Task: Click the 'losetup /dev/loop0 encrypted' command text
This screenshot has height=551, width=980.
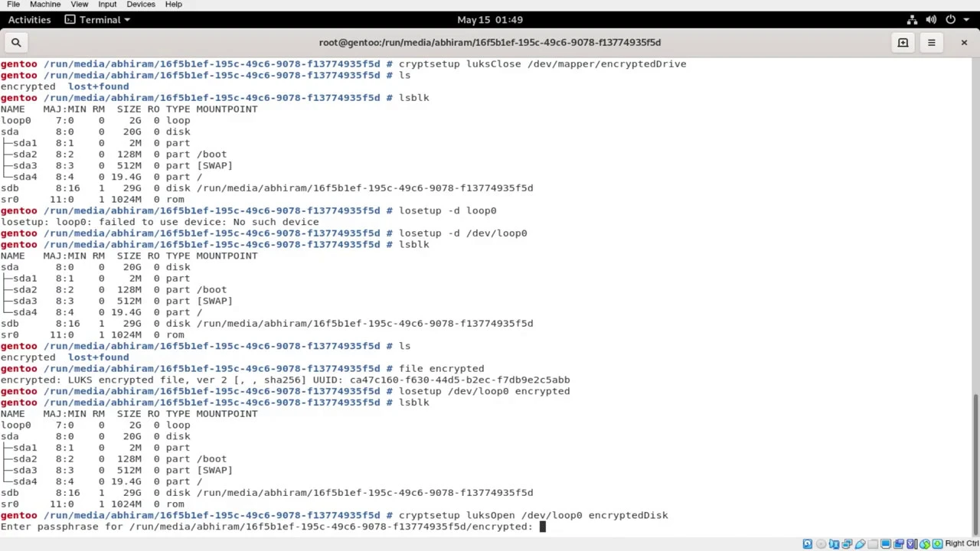Action: click(x=484, y=391)
